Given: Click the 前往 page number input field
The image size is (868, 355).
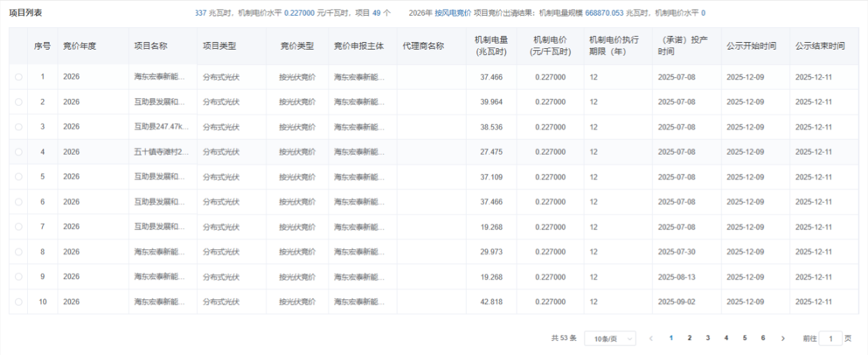Looking at the screenshot, I should 831,339.
